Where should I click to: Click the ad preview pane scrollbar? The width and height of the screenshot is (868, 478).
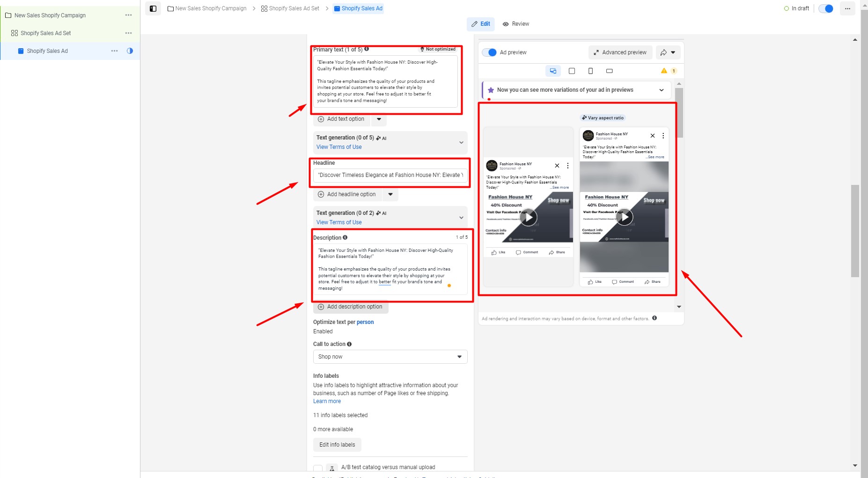[679, 112]
